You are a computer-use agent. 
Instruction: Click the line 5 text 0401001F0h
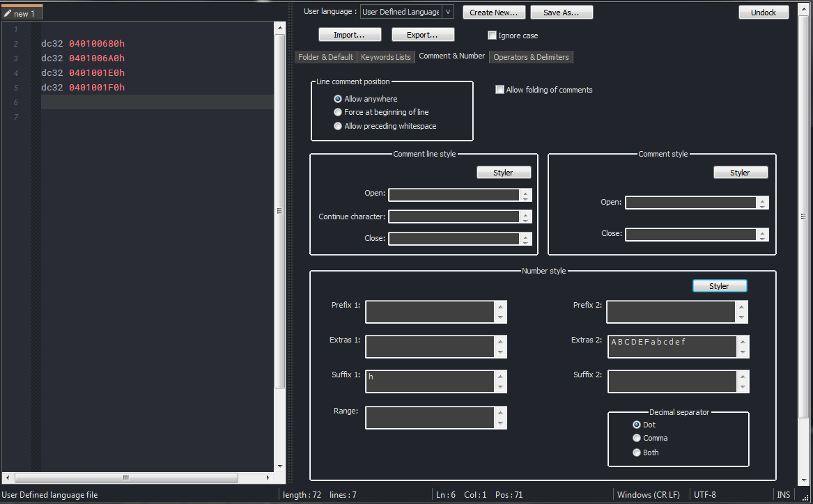click(97, 87)
